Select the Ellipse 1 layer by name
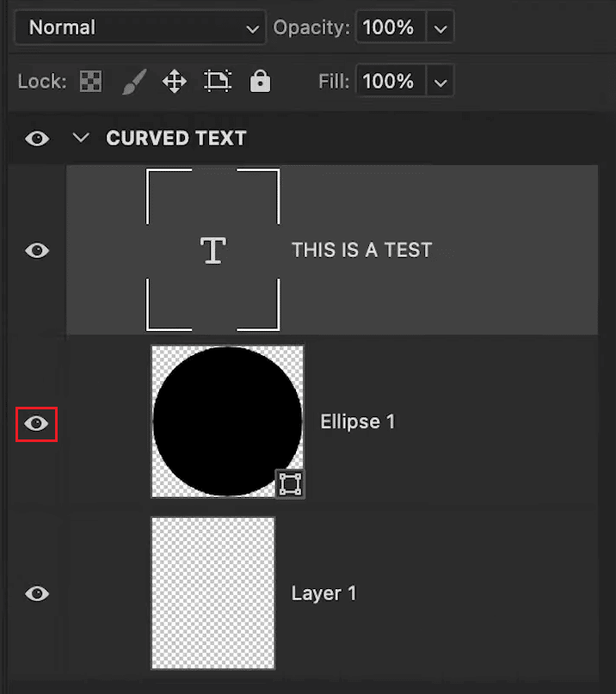This screenshot has height=694, width=616. click(x=358, y=421)
